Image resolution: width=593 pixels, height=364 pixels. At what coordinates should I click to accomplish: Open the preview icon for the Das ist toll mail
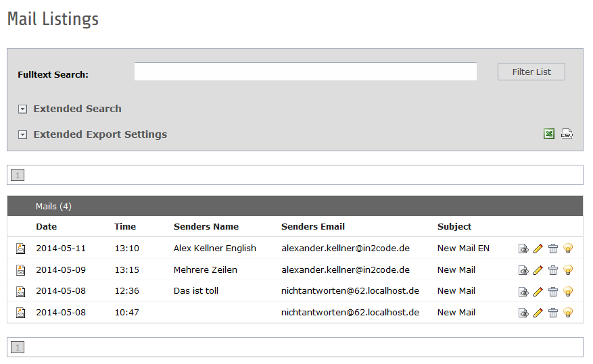523,292
